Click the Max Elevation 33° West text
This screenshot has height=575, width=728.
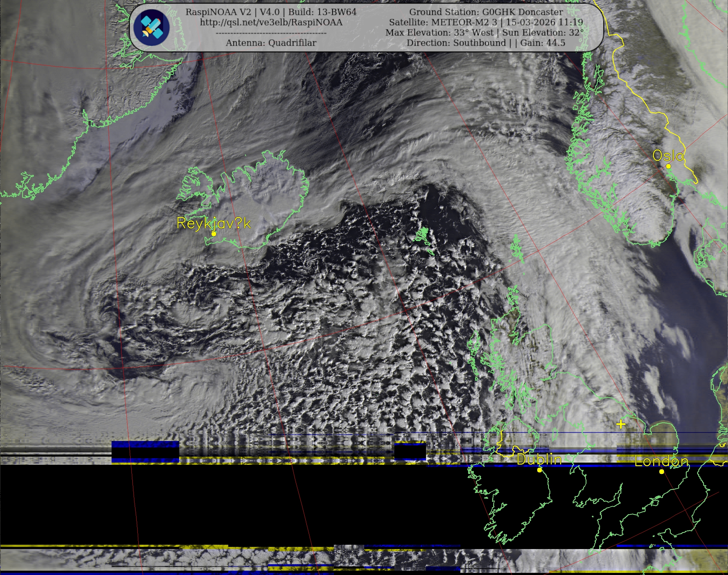pyautogui.click(x=440, y=33)
